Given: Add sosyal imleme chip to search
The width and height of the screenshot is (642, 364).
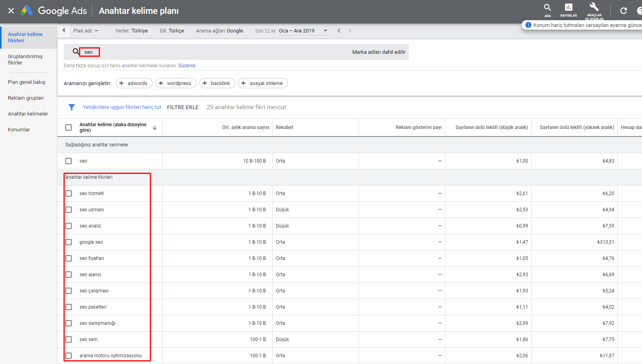Looking at the screenshot, I should click(263, 83).
